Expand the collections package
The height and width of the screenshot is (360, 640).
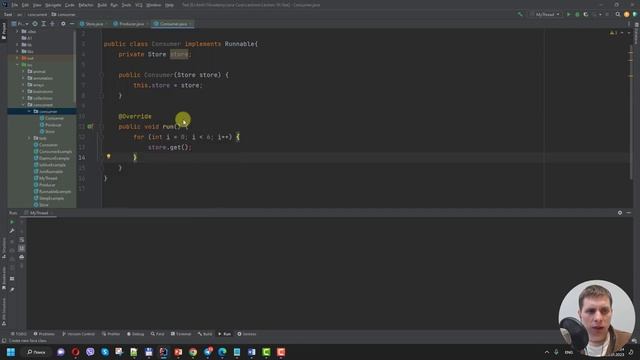pyautogui.click(x=24, y=98)
